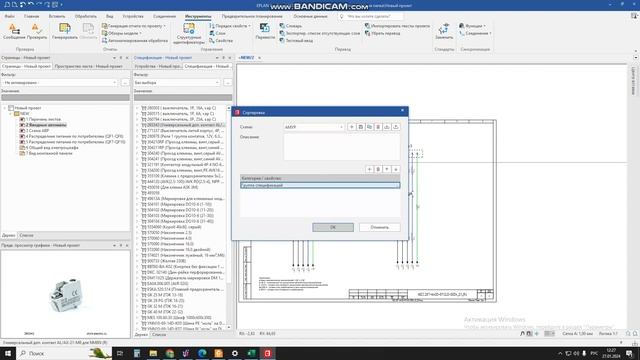Click Отменить in the Сортировка dialog
640x360 pixels.
380,227
